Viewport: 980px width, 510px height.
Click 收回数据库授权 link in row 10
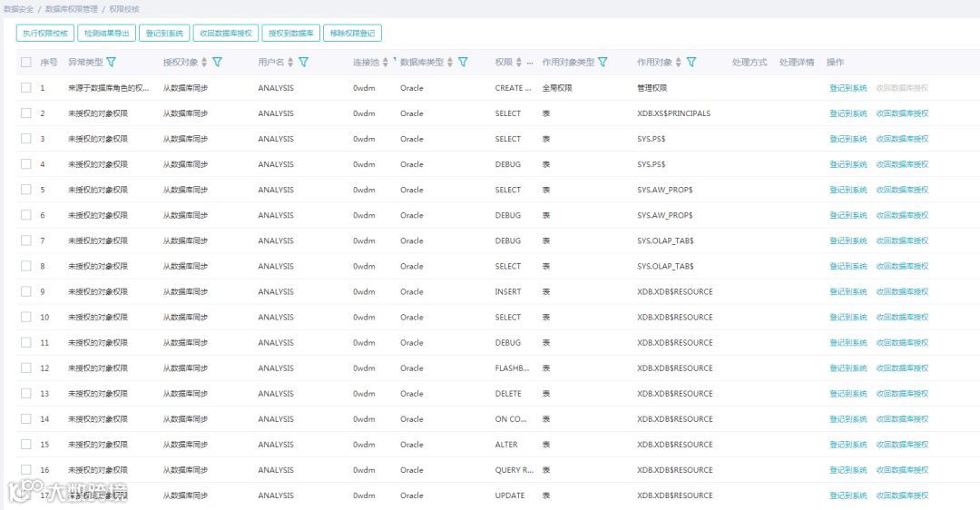903,318
